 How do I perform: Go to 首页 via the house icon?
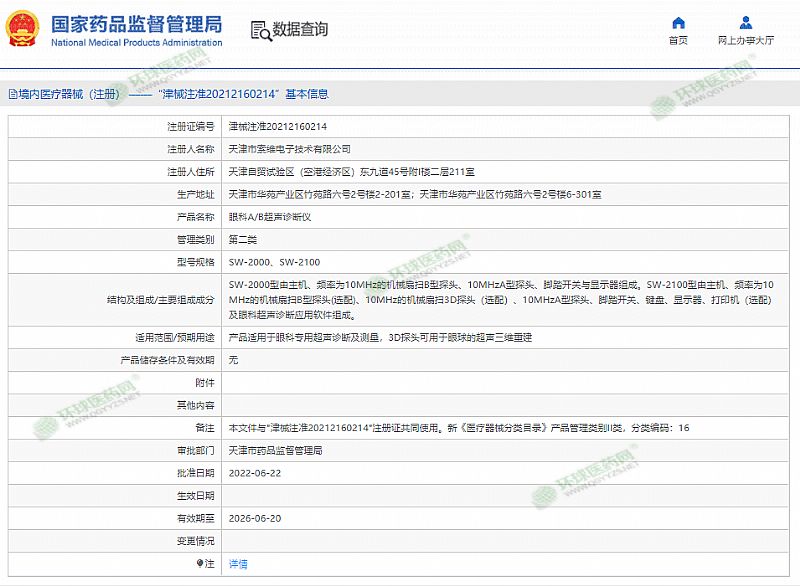pos(678,23)
